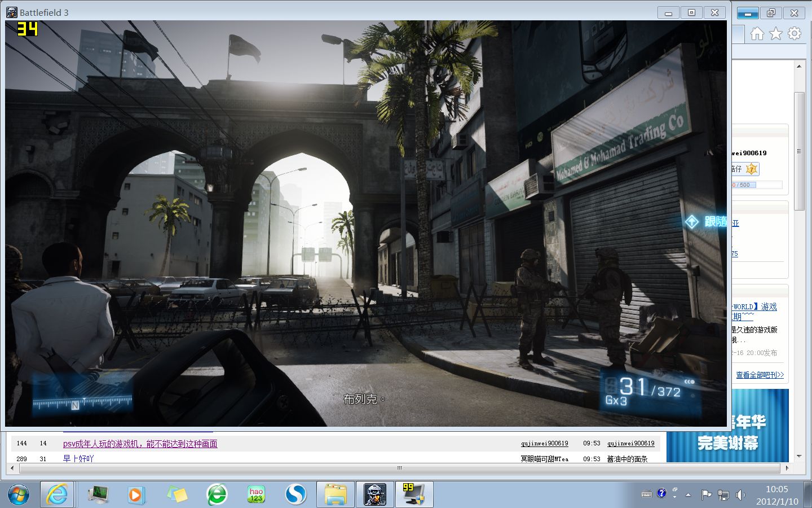The width and height of the screenshot is (812, 508).
Task: Open the 'WORLD】游戏' link in the sidebar
Action: coord(754,306)
